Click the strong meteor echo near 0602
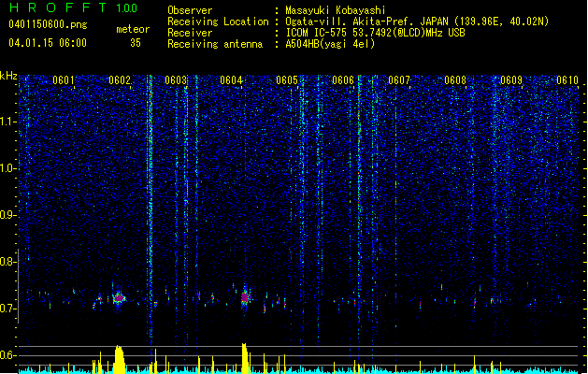The height and width of the screenshot is (374, 588). click(x=119, y=298)
